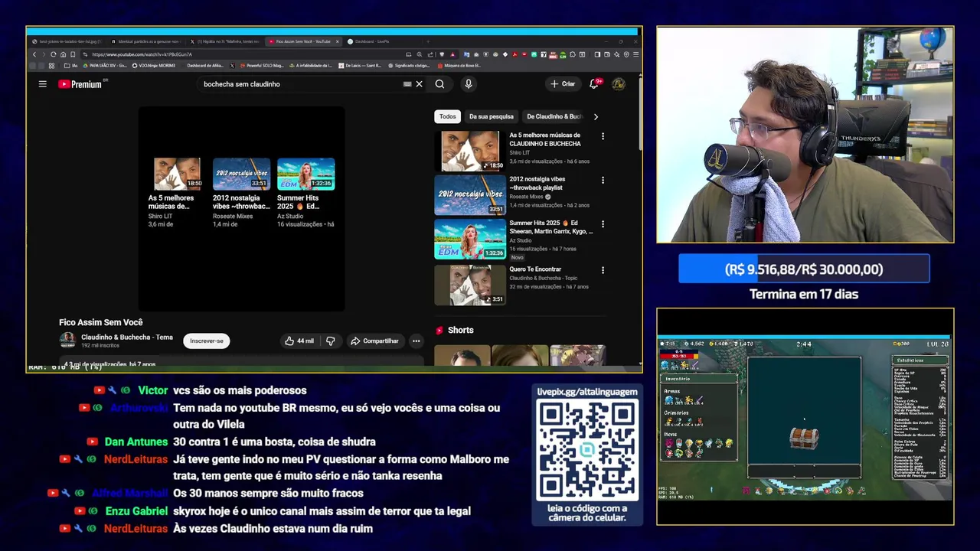This screenshot has height=551, width=980.
Task: Clear the search text with the X icon
Action: pos(419,84)
